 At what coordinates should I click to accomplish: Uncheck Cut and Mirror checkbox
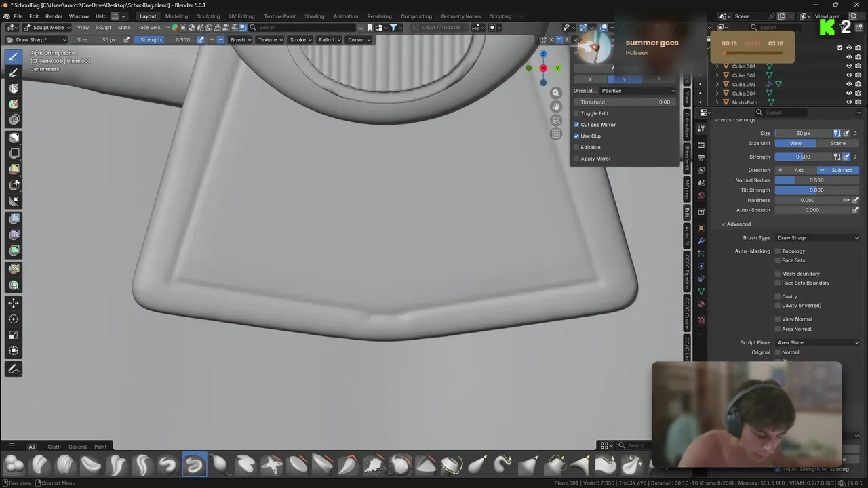(576, 125)
